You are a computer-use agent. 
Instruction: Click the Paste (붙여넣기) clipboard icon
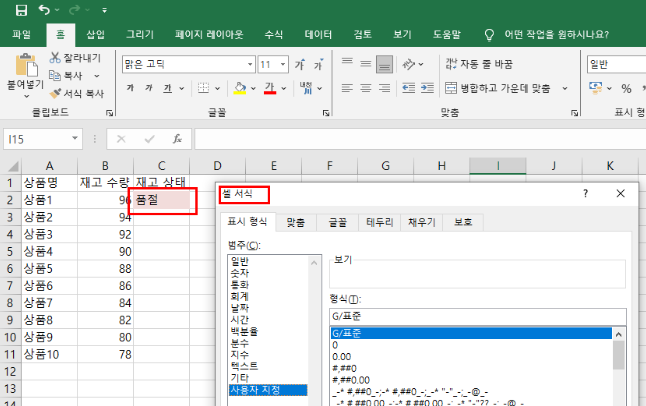point(26,65)
